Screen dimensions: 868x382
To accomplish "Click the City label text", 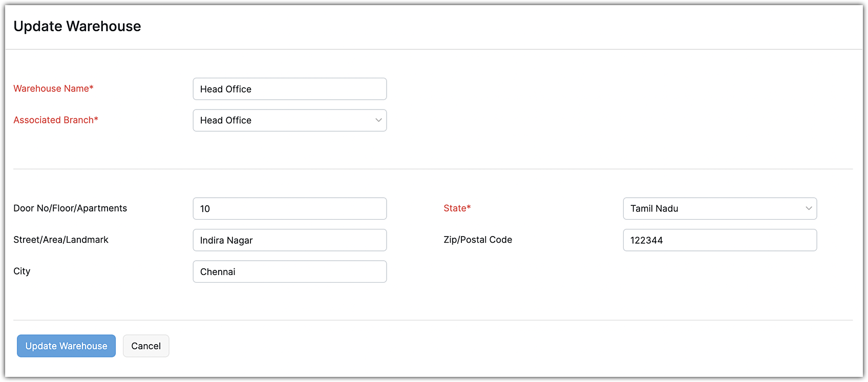I will click(x=22, y=271).
